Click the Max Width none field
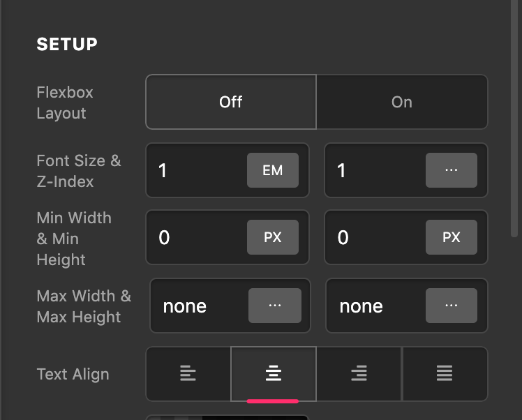The image size is (522, 420). tap(199, 306)
